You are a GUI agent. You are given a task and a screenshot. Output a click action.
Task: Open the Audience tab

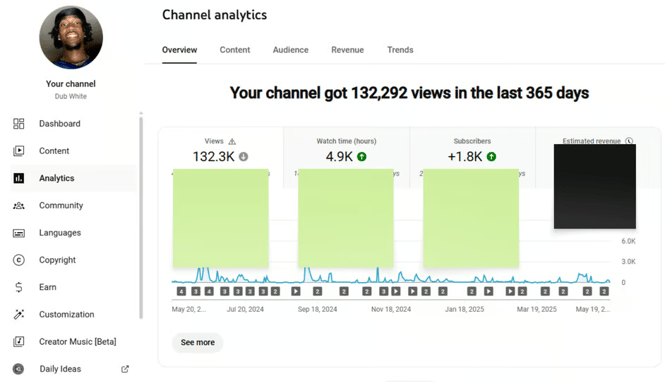coord(291,50)
